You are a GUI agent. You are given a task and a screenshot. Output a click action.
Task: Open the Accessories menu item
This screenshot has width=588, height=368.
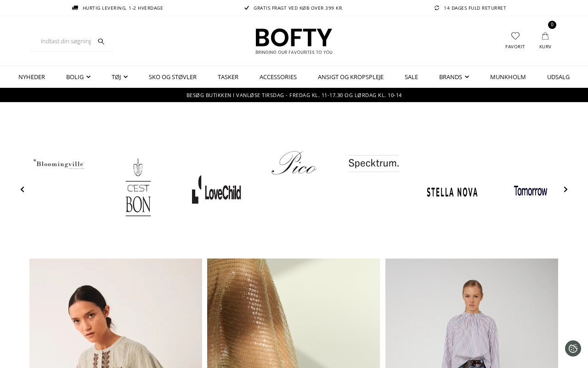click(278, 77)
